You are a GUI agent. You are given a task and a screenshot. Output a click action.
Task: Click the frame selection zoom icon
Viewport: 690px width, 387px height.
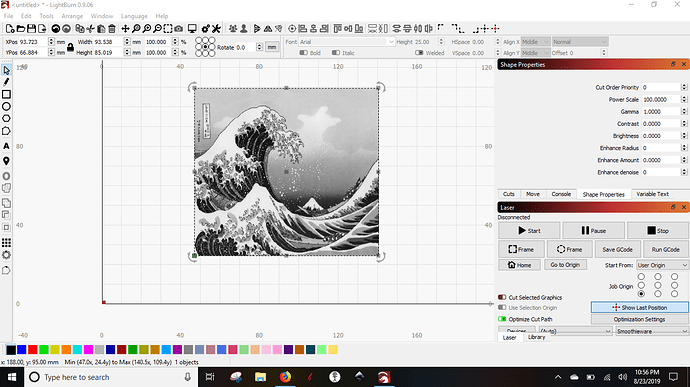168,29
